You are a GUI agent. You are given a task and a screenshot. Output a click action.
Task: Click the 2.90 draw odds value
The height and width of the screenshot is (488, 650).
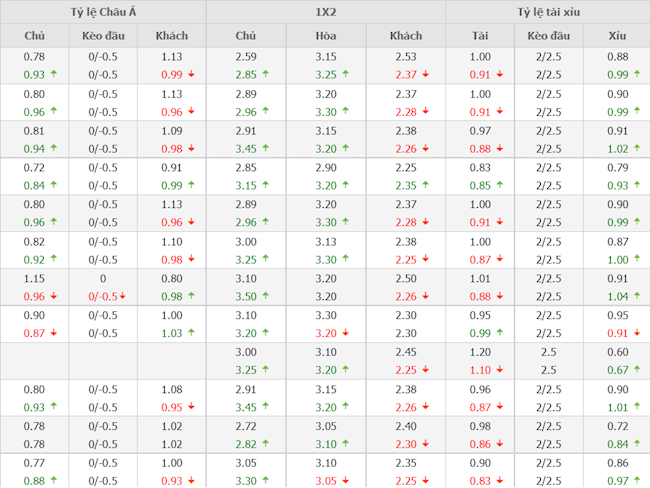click(x=325, y=167)
